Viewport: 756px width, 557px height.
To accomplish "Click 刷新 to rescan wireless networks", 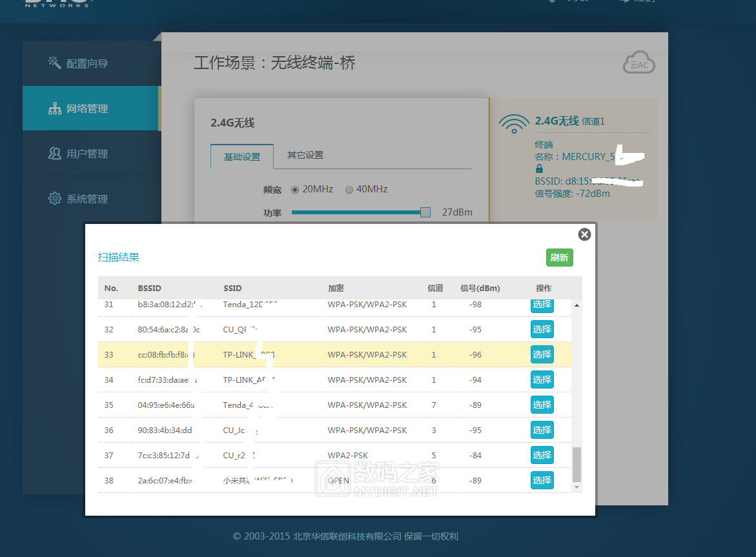I will pos(559,258).
